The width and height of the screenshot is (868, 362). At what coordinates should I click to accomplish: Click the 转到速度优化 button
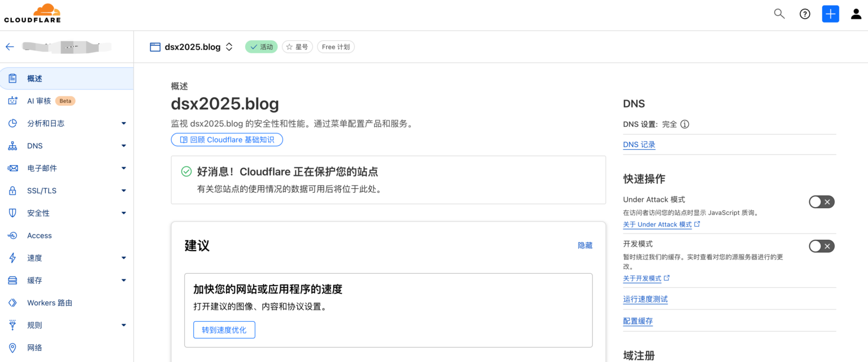click(224, 330)
